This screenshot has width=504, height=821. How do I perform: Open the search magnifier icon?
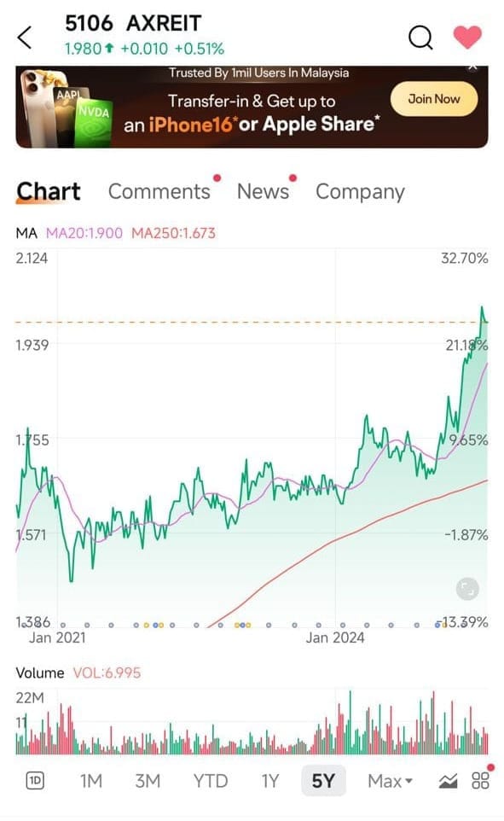tap(420, 38)
